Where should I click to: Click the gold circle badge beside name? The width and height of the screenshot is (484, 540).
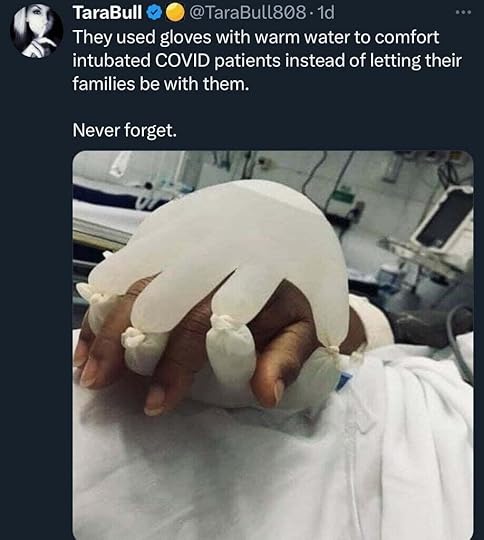point(175,13)
